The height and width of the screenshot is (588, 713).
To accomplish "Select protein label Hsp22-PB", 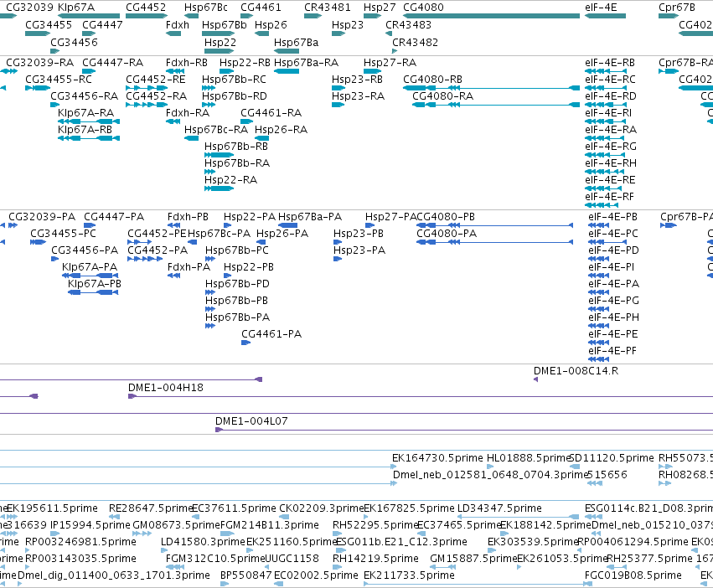I will (248, 267).
